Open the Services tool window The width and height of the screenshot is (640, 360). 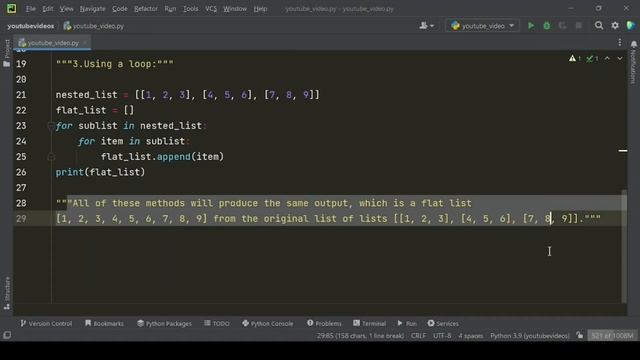coord(443,323)
